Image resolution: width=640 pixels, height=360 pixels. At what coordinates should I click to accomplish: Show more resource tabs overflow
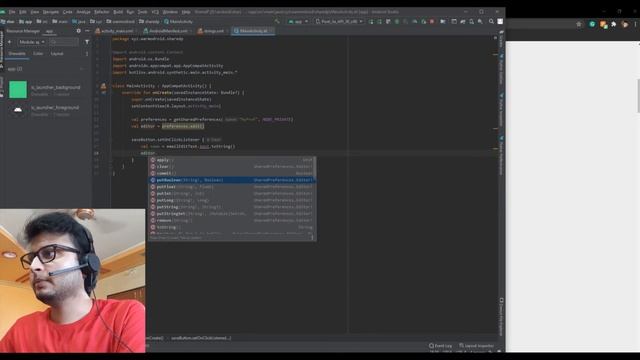click(87, 53)
